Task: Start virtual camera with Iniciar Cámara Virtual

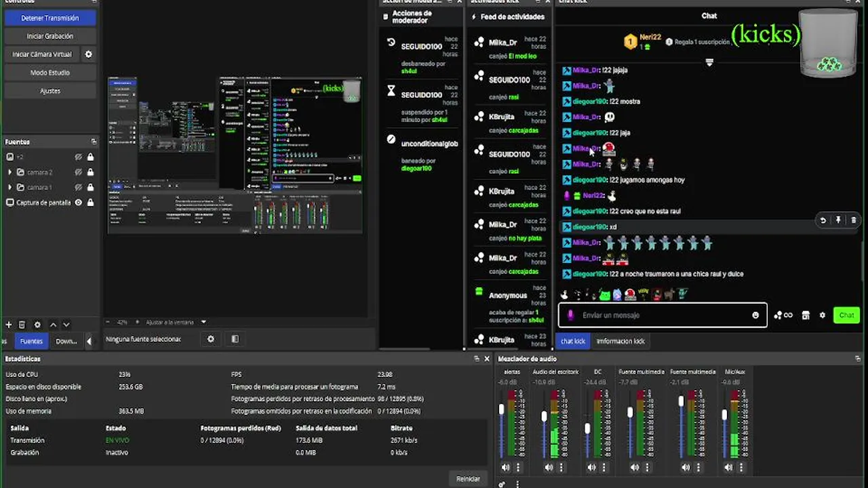Action: point(42,54)
